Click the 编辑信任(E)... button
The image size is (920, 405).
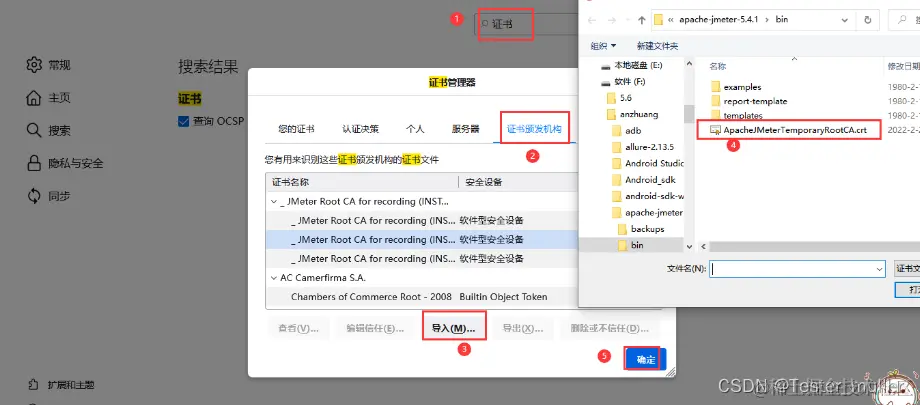click(376, 328)
